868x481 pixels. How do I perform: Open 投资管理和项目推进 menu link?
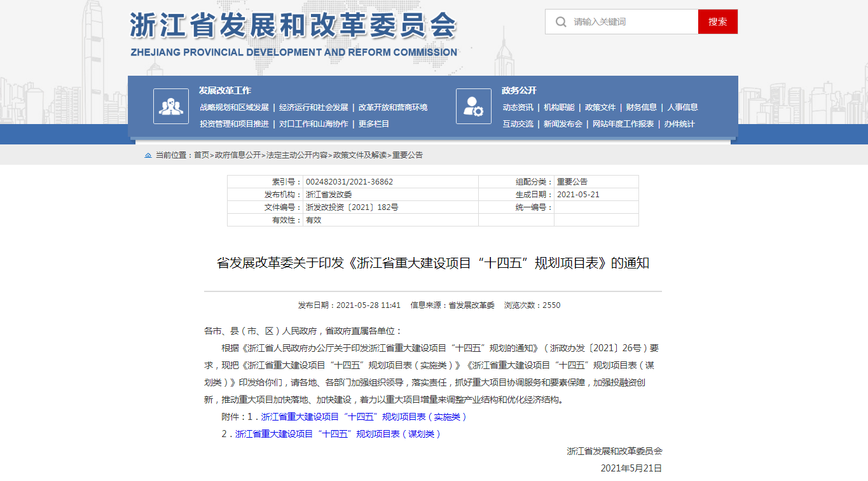tap(234, 124)
